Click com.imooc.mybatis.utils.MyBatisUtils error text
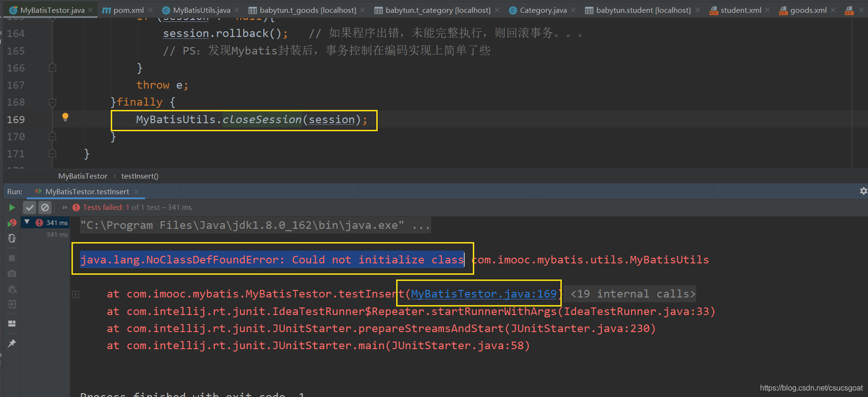This screenshot has height=397, width=868. pos(590,260)
